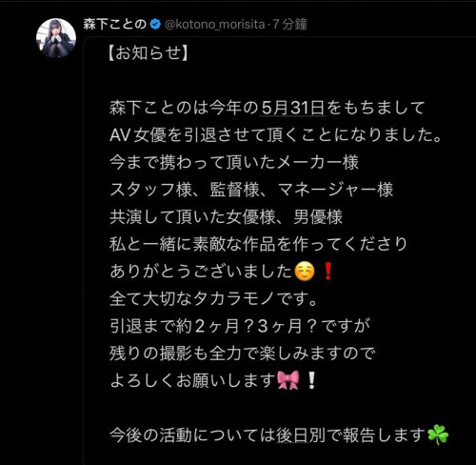The image size is (476, 465).
Task: Click the スタッフ様、監督様 line
Action: [251, 190]
